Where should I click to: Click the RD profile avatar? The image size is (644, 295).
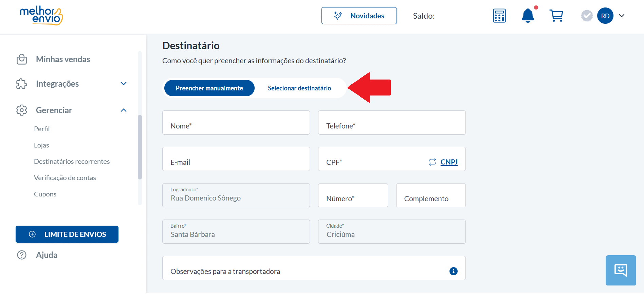pos(605,16)
